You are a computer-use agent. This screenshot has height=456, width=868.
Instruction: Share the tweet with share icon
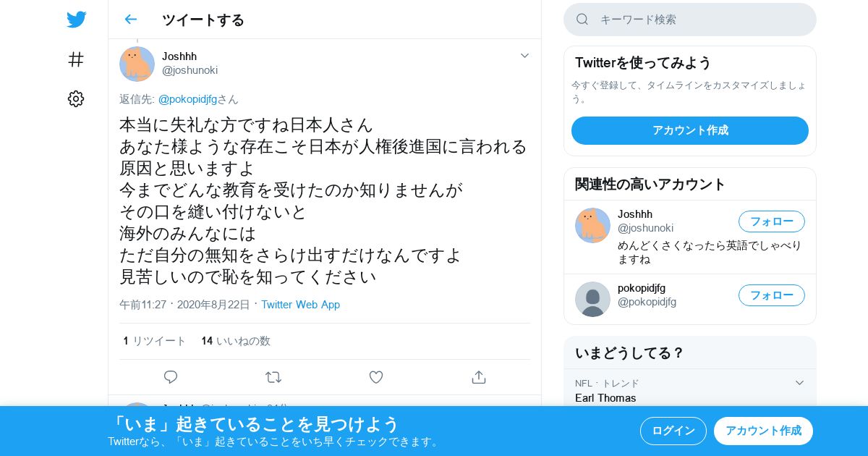tap(478, 377)
